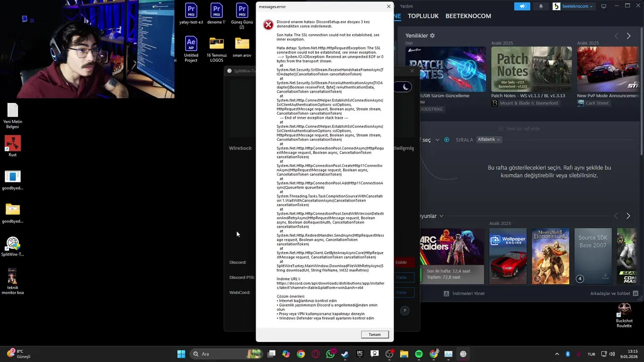Open the deneme 1' Premiere project
644x362 pixels.
tap(216, 14)
